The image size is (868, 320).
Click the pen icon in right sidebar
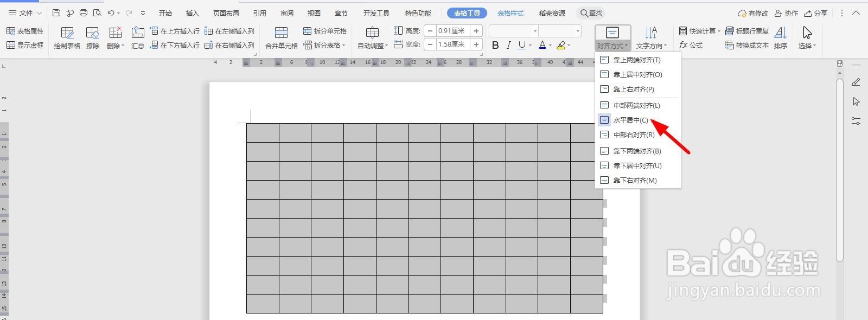856,82
